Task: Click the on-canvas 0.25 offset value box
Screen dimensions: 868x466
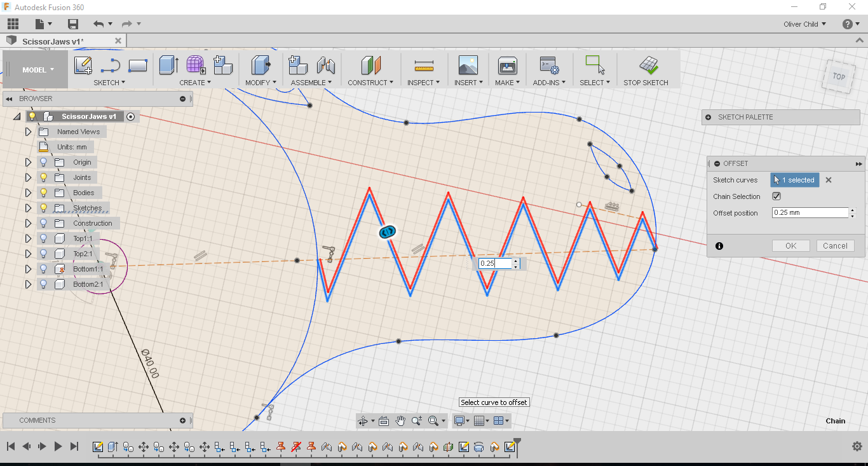Action: click(495, 263)
